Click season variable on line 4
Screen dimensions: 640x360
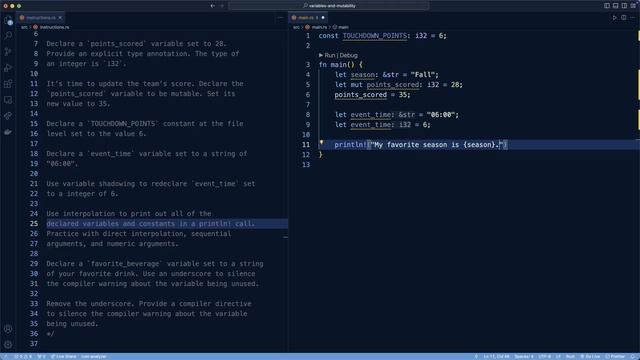362,75
